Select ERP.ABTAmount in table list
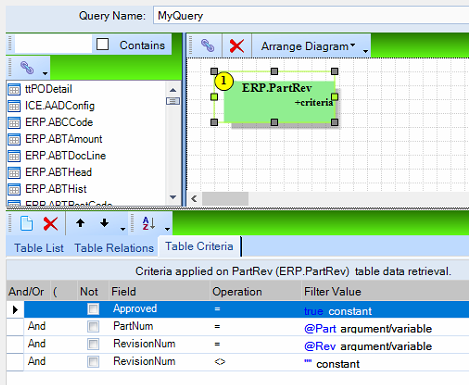The height and width of the screenshot is (385, 469). [x=64, y=139]
